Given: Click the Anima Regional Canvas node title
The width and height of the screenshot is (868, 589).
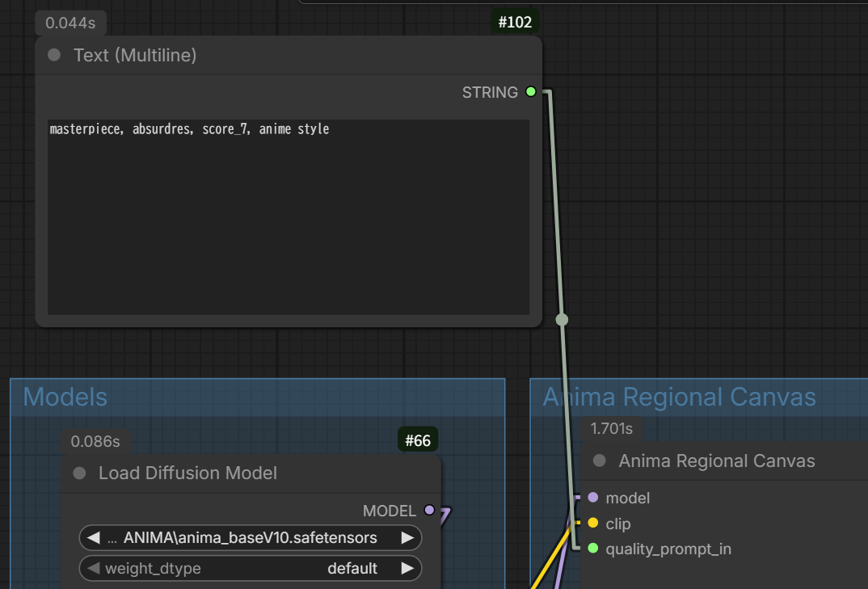Looking at the screenshot, I should click(717, 461).
